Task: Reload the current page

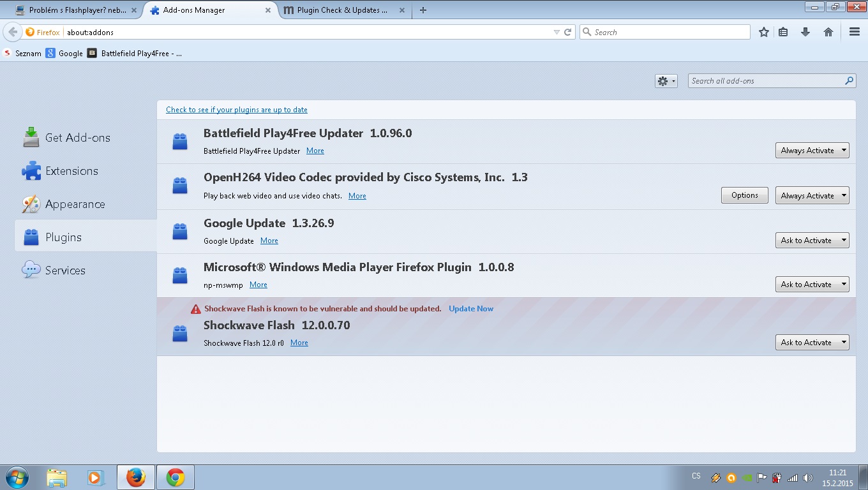Action: pos(567,32)
